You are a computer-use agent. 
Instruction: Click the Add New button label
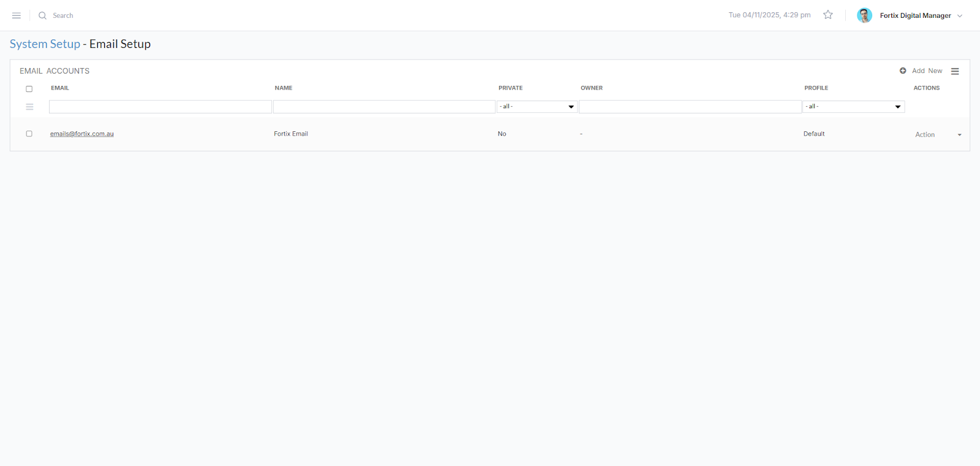coord(927,71)
